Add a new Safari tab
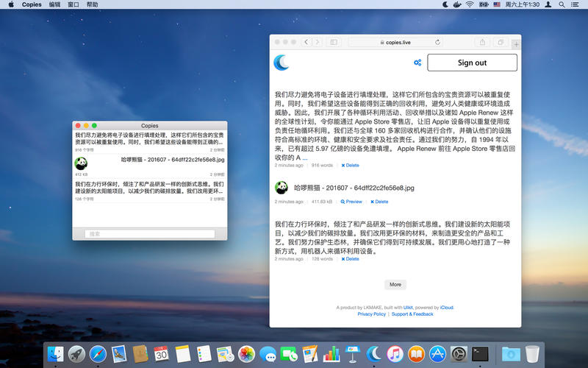The image size is (588, 368). coord(517,44)
